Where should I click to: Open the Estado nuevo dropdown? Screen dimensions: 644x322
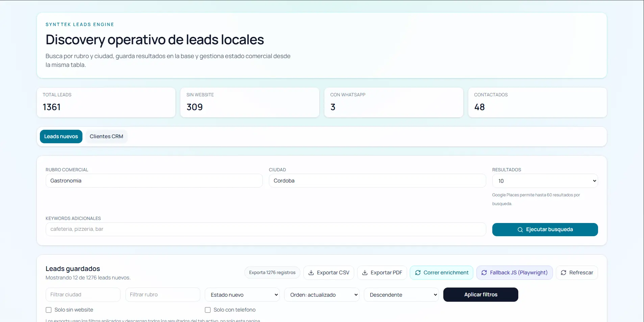242,295
